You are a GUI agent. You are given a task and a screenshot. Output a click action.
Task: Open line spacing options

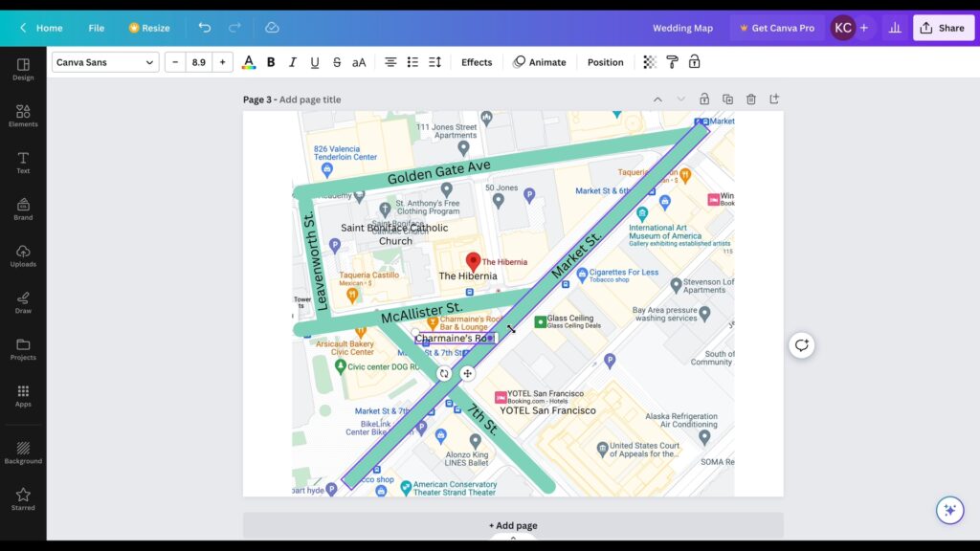(435, 62)
